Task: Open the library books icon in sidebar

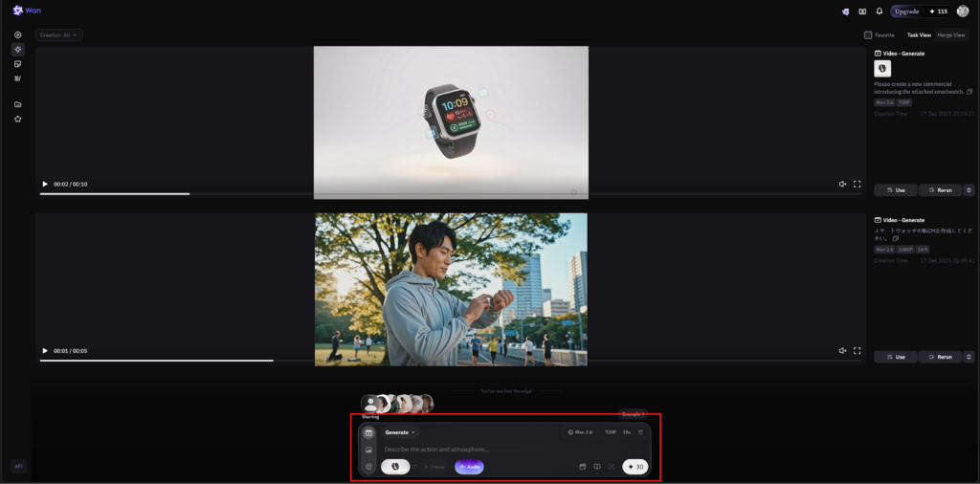Action: click(x=17, y=78)
